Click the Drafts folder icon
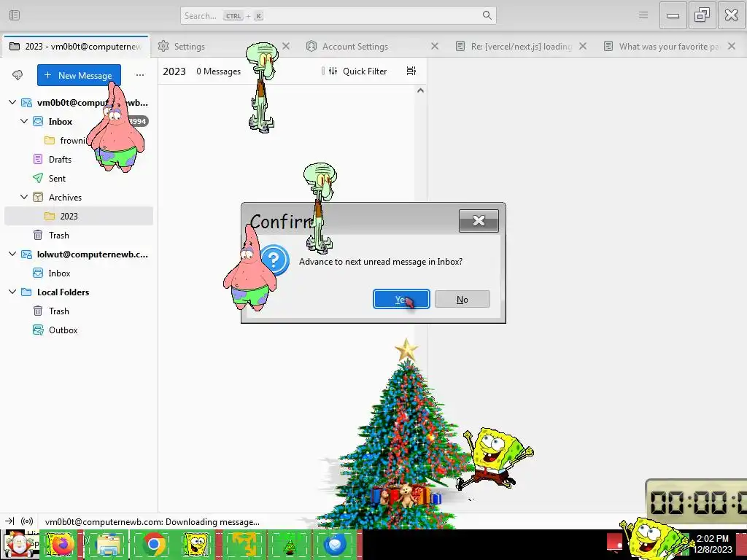The image size is (747, 560). [x=38, y=159]
